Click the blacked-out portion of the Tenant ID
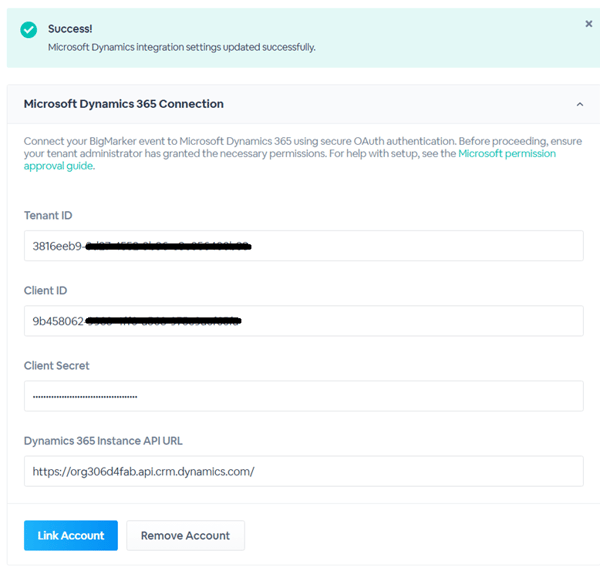600x574 pixels. pos(168,246)
